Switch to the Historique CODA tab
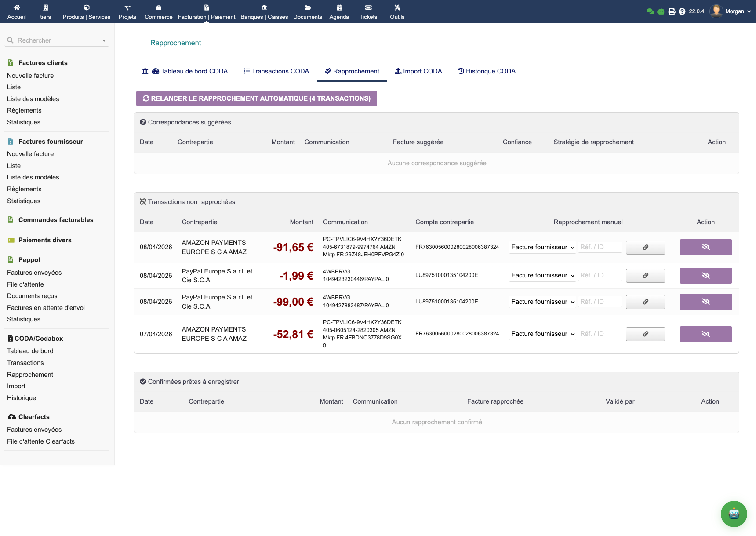756x536 pixels. pos(487,71)
